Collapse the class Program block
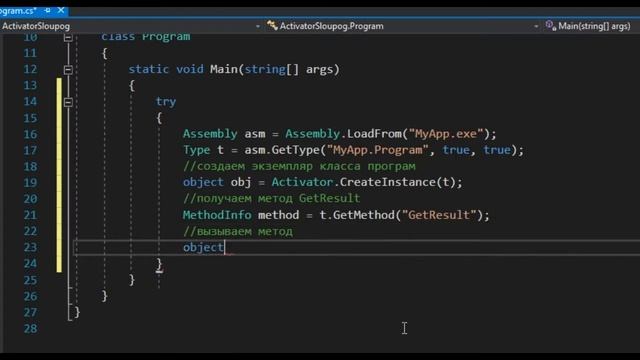Viewport: 640px width, 360px height. point(68,38)
